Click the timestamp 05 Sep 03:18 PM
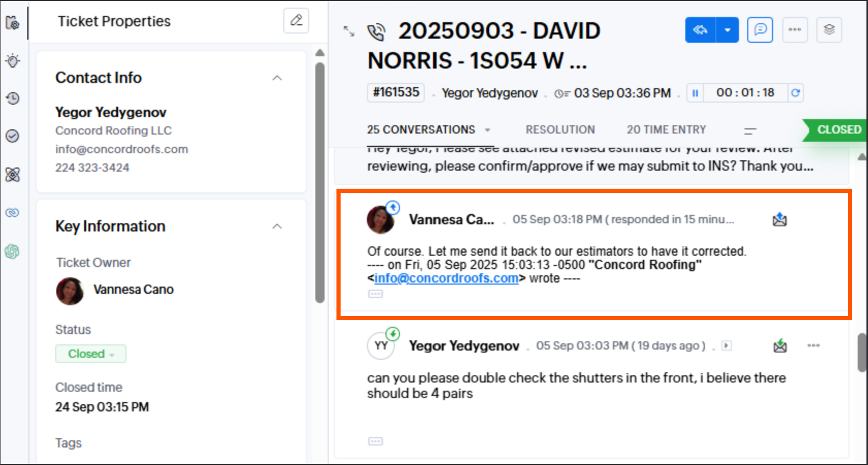868x465 pixels. click(557, 220)
